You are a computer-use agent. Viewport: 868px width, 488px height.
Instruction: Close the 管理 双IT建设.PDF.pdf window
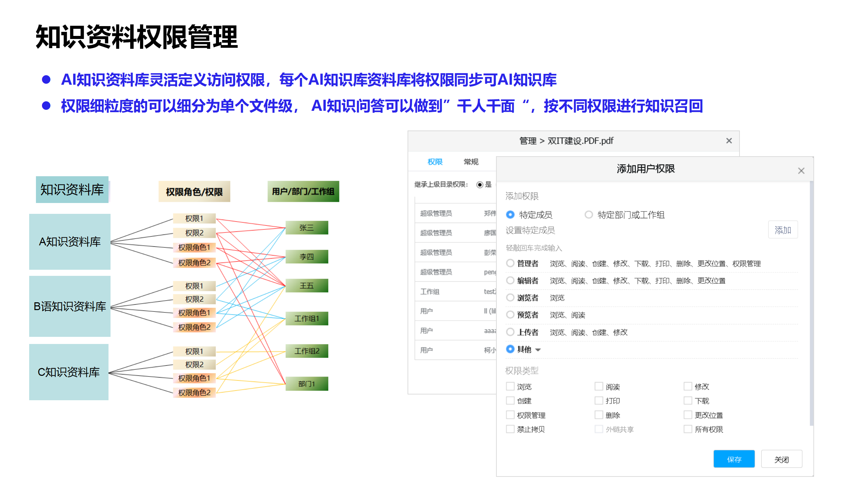tap(729, 141)
